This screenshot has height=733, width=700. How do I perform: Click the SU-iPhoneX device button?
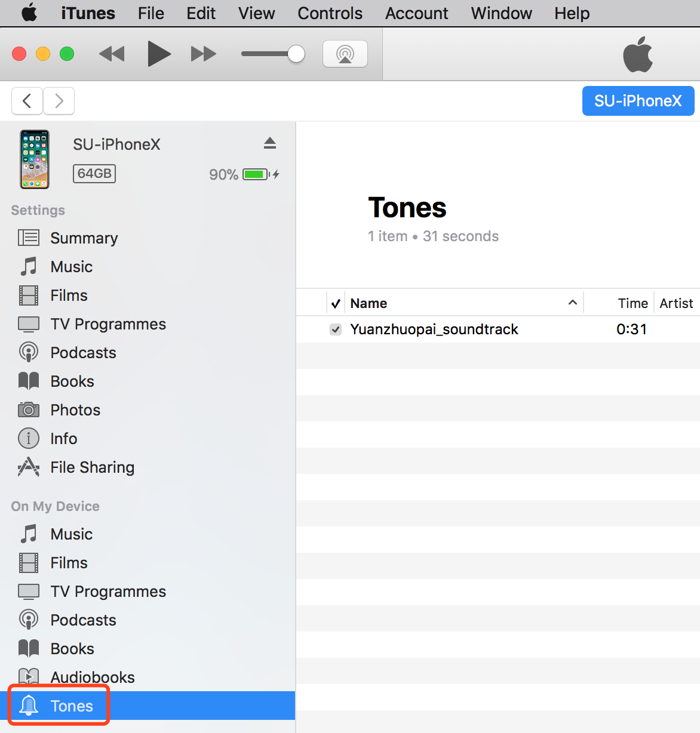pos(638,101)
